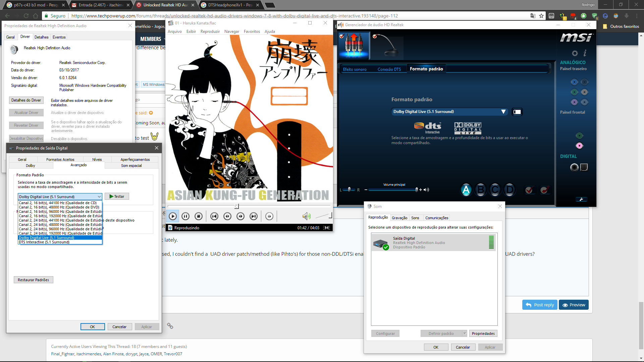Skip to previous track in media player
Screen dimensions: 644x362
[214, 216]
